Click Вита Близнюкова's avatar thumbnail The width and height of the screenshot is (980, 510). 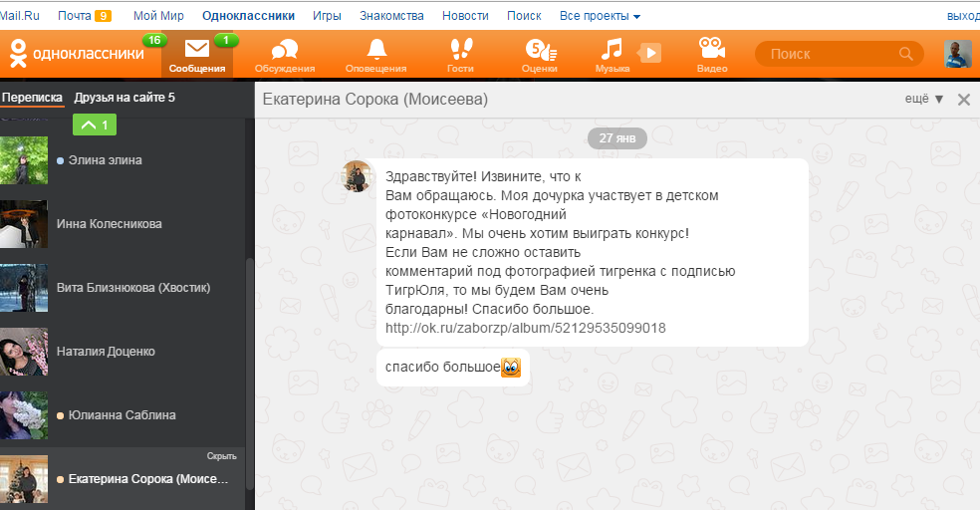[24, 288]
